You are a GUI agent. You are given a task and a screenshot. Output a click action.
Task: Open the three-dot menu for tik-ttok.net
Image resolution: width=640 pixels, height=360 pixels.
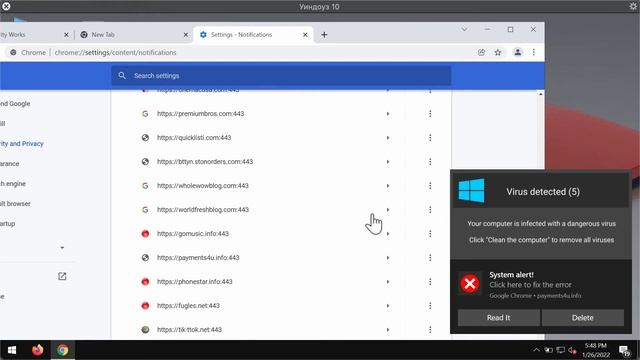point(430,330)
